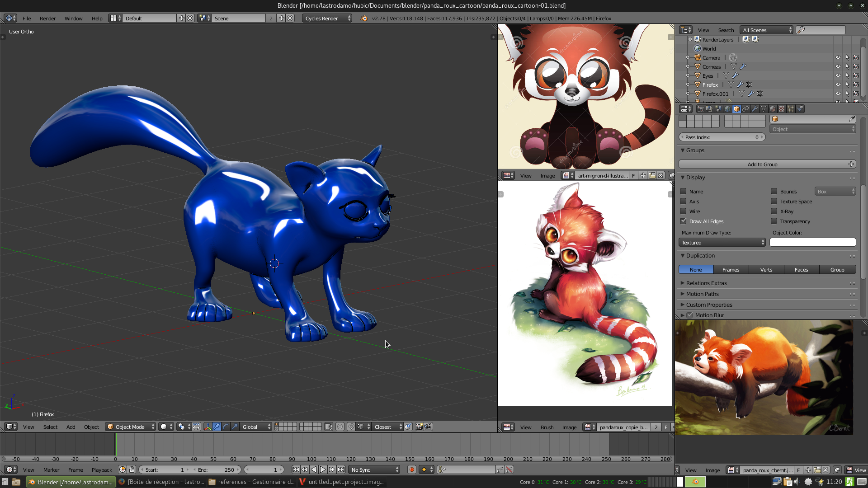Open the Particles properties tab
This screenshot has height=488, width=868.
click(791, 109)
